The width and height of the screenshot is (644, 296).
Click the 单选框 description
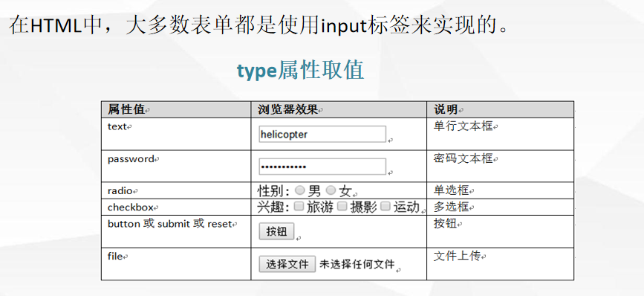452,190
